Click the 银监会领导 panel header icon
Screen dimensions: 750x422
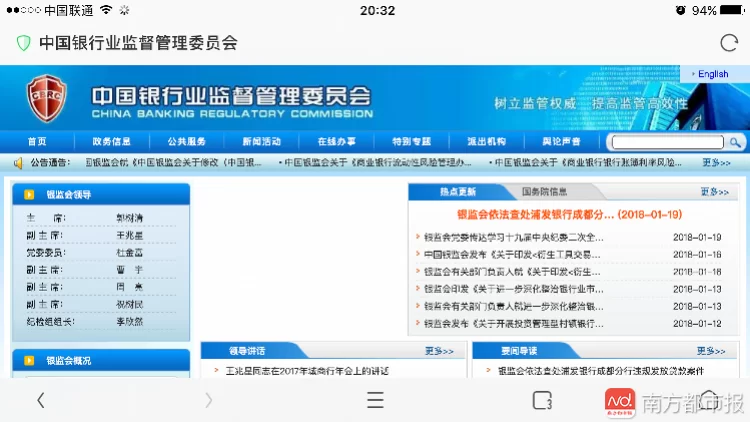pyautogui.click(x=29, y=194)
